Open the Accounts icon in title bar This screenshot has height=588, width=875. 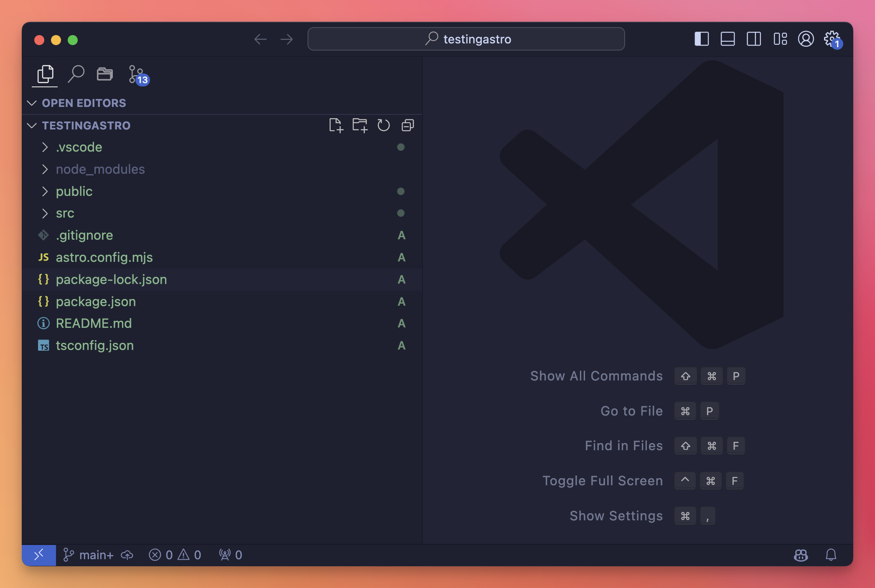coord(806,39)
